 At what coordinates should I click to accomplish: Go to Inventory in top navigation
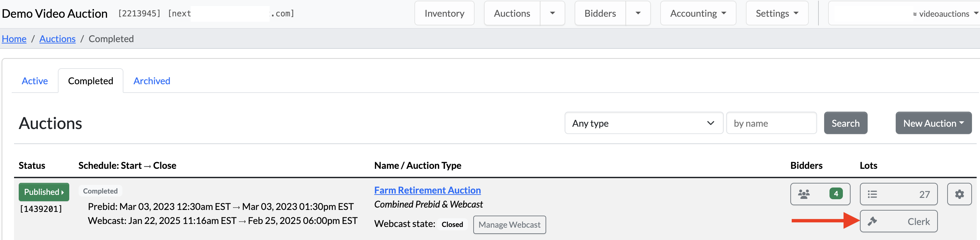[444, 13]
